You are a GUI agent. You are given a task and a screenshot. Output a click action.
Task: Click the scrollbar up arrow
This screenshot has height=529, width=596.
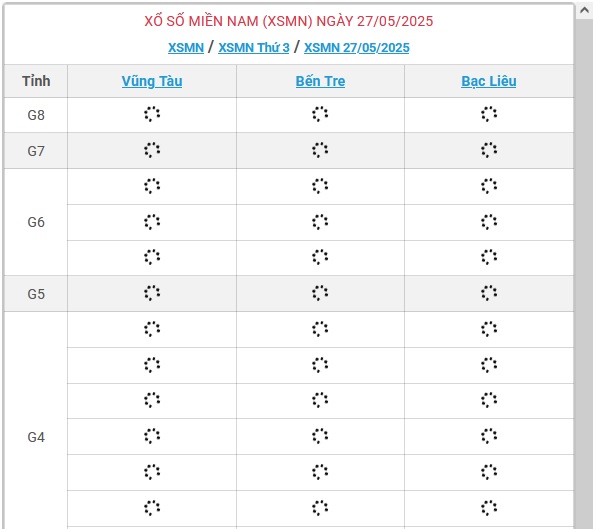click(x=584, y=11)
